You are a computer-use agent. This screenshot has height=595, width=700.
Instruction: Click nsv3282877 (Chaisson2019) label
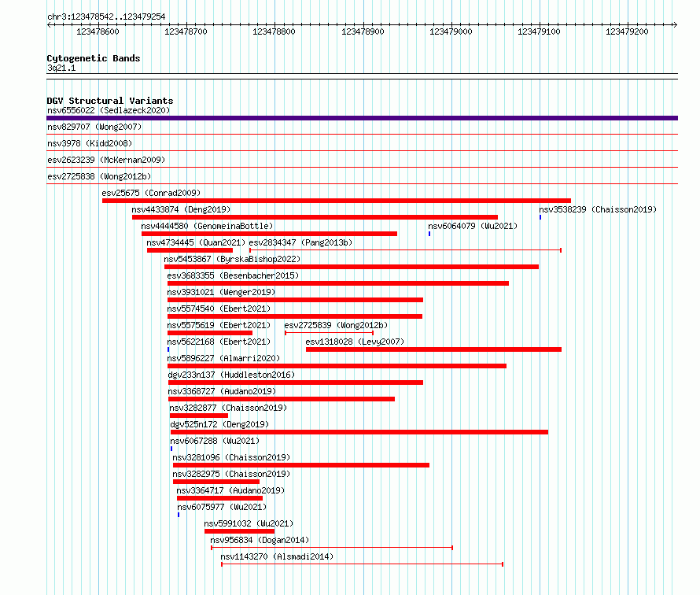(x=228, y=408)
